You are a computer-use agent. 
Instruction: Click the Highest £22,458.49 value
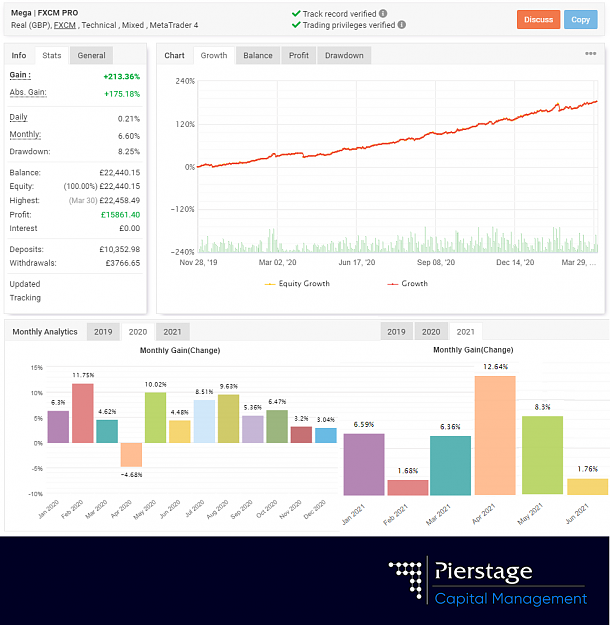[x=120, y=200]
